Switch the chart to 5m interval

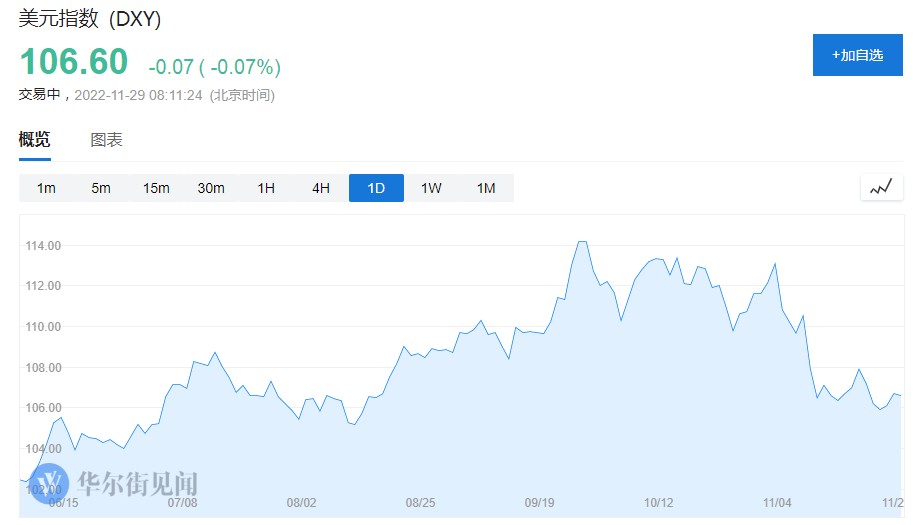[x=101, y=188]
